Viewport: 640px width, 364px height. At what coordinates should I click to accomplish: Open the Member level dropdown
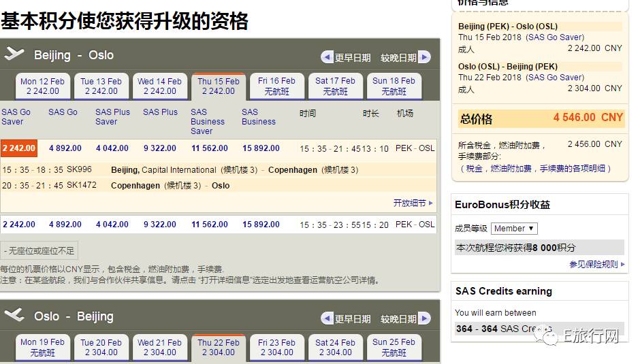(x=514, y=229)
